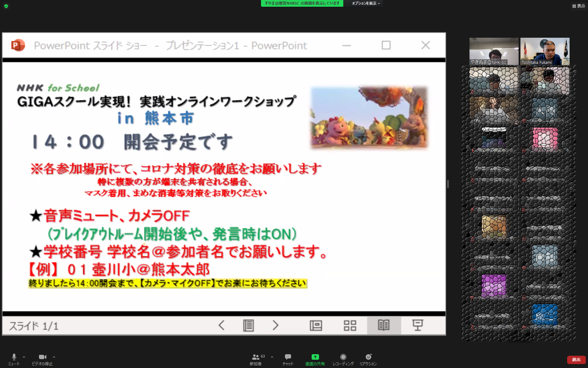
Task: Click the green encryption shield icon
Action: tap(6, 6)
